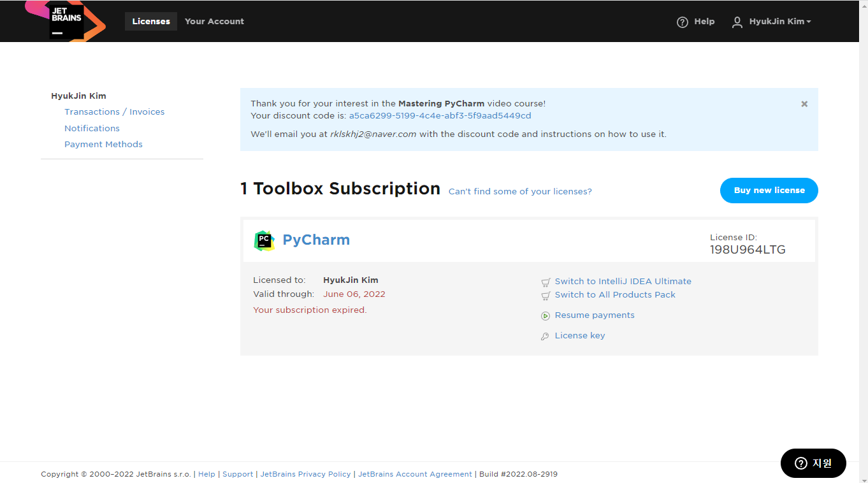Click the "Build #2022.08-2919" footer text
Viewport: 868px width, 483px height.
tap(518, 474)
